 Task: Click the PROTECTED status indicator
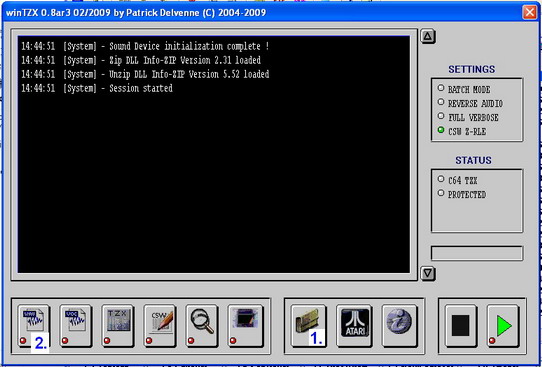tap(441, 193)
